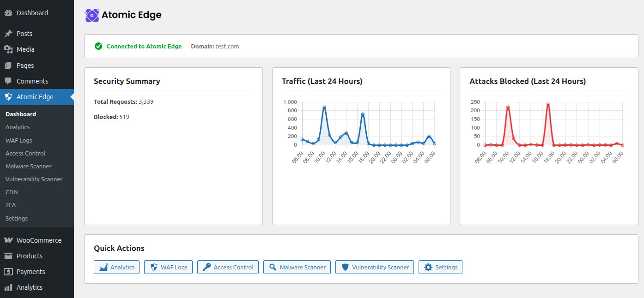Click the Comments speech bubble icon
Image resolution: width=644 pixels, height=298 pixels.
[8, 81]
